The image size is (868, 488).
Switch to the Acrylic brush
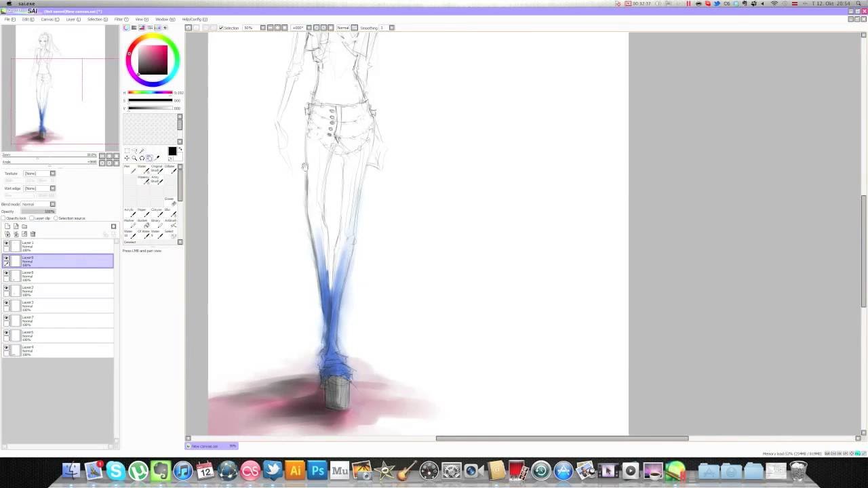132,213
